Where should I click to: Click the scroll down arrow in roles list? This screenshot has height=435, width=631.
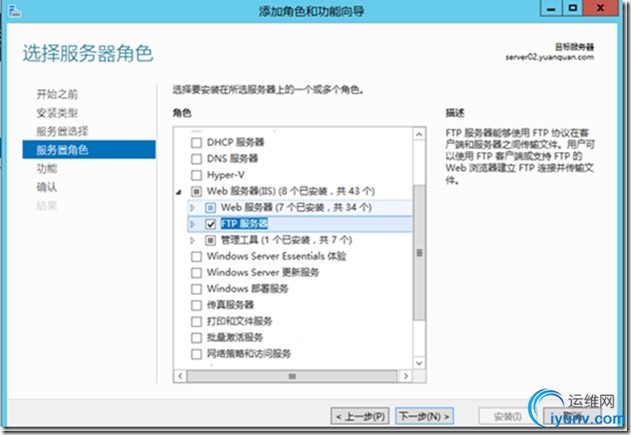point(419,363)
